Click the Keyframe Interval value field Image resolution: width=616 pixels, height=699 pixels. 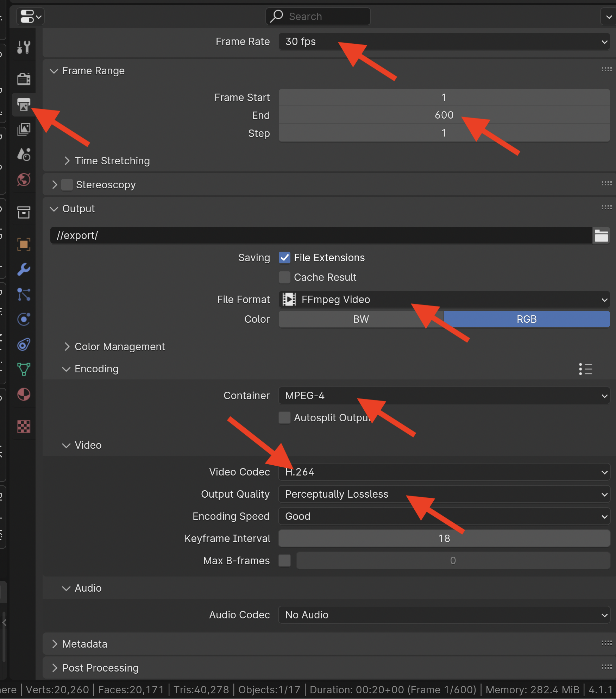[444, 539]
